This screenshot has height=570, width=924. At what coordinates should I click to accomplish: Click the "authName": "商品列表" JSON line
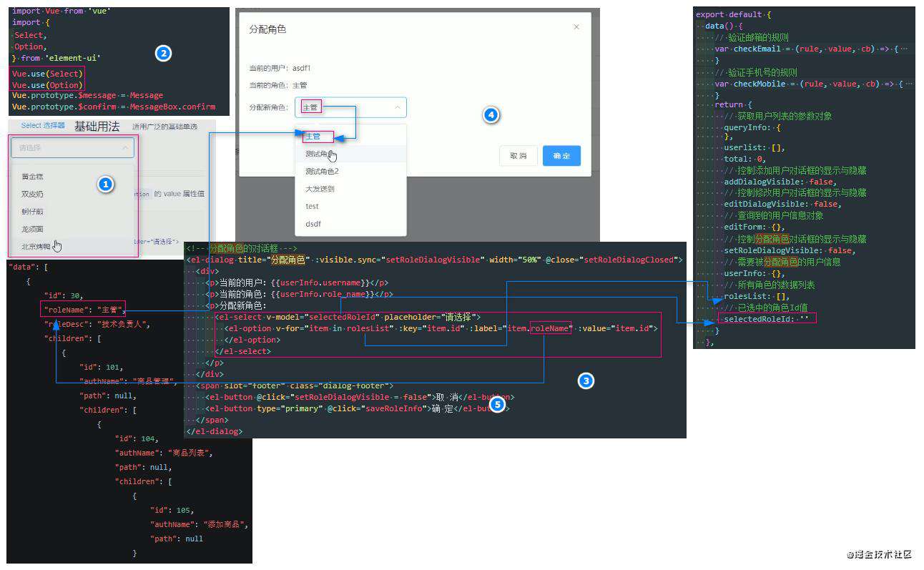164,453
